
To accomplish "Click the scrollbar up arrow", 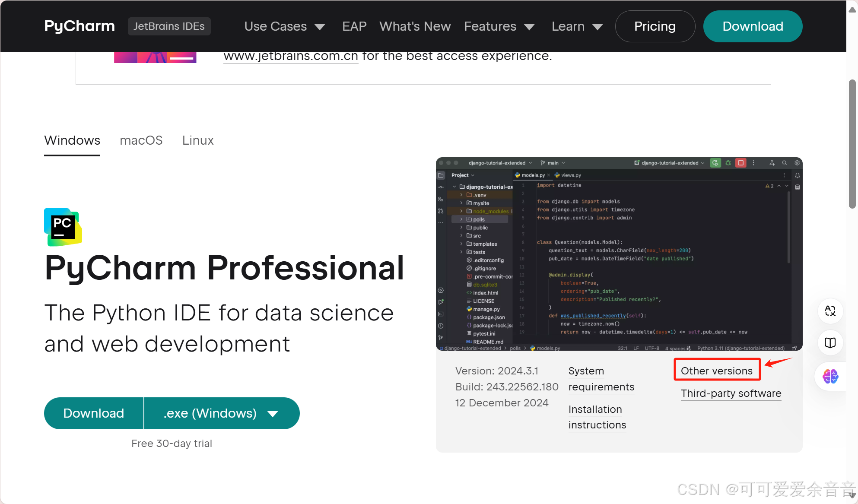I will 852,10.
